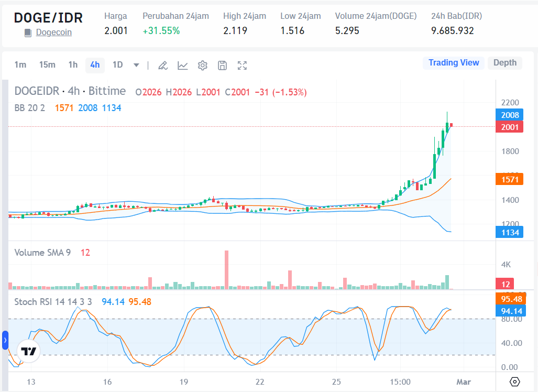Image resolution: width=538 pixels, height=392 pixels.
Task: Click the tallest red volume bar
Action: click(x=226, y=270)
